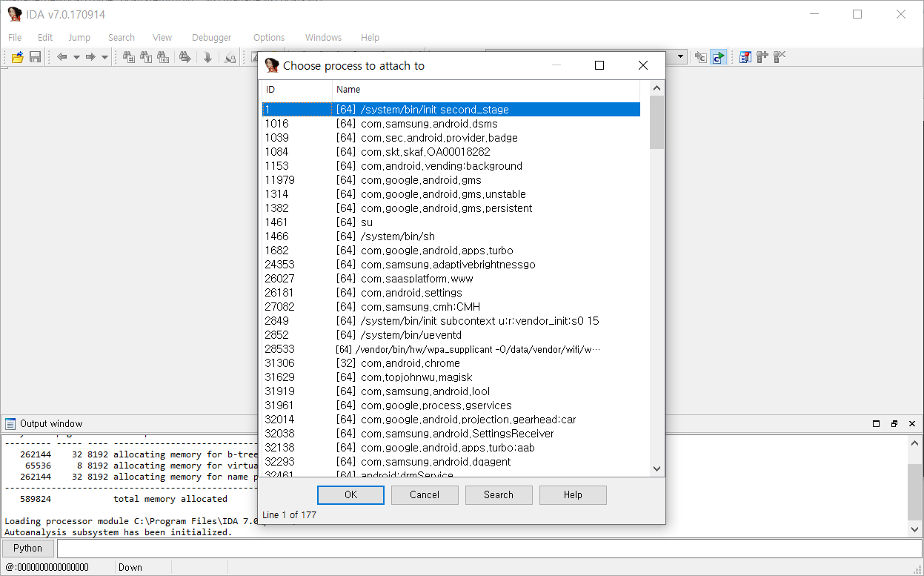This screenshot has height=576, width=924.
Task: Open the File menu
Action: pyautogui.click(x=15, y=37)
